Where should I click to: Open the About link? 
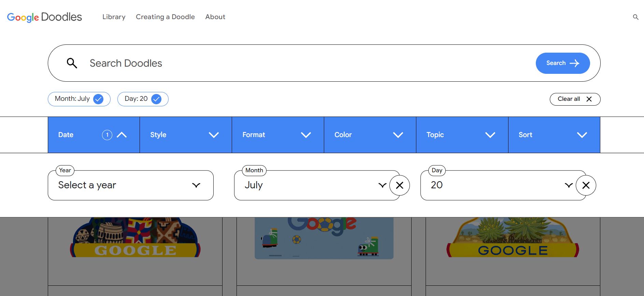point(215,17)
